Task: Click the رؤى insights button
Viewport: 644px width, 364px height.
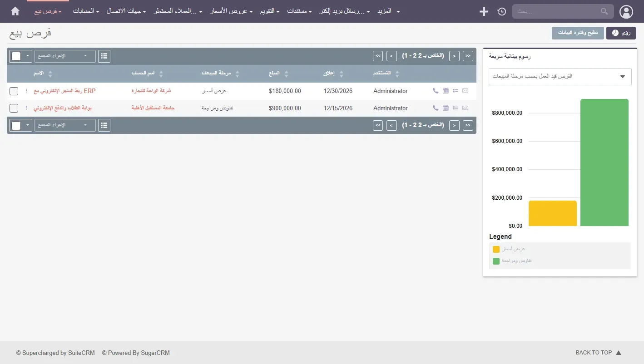Action: 621,33
